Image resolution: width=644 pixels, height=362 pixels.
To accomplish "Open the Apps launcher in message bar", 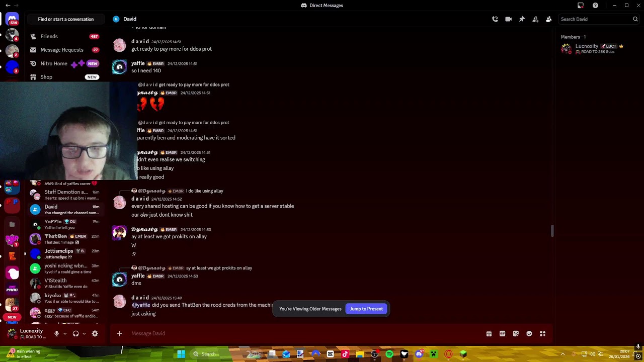I will tap(542, 333).
